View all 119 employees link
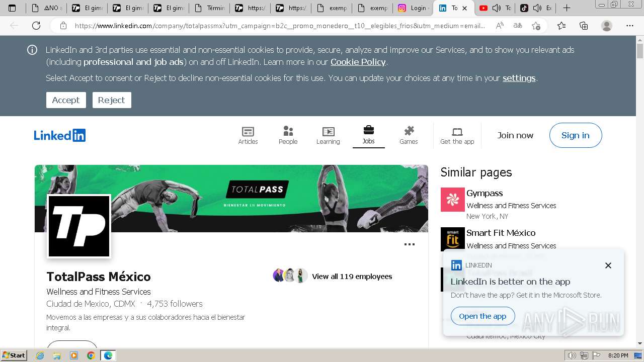This screenshot has width=644, height=362. click(352, 276)
